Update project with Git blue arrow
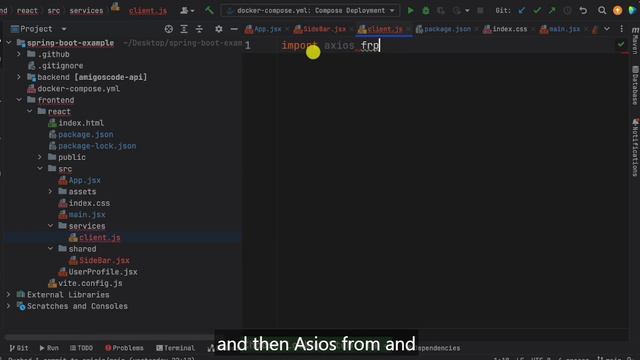Screen dimensions: 640x360 (x=522, y=10)
